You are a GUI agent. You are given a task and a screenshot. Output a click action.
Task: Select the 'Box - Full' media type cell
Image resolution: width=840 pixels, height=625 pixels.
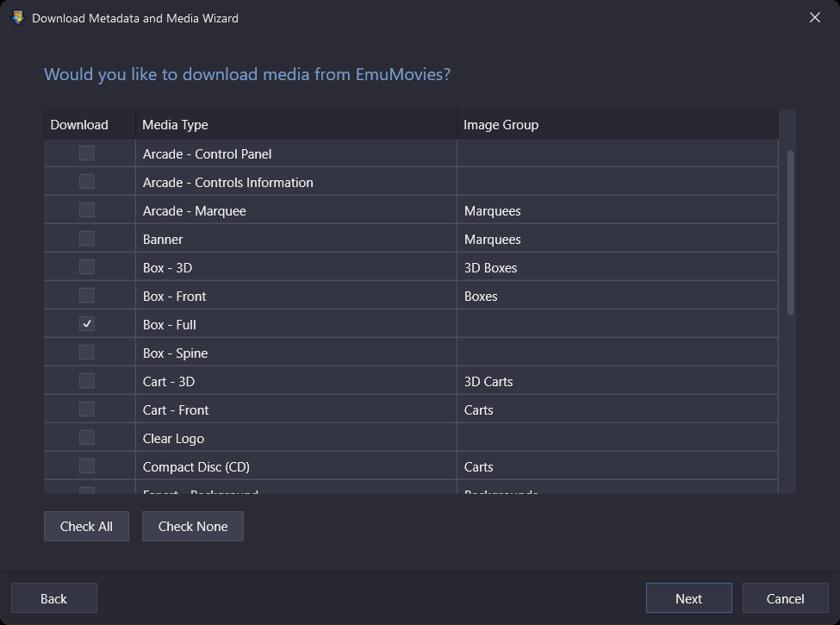pos(296,324)
